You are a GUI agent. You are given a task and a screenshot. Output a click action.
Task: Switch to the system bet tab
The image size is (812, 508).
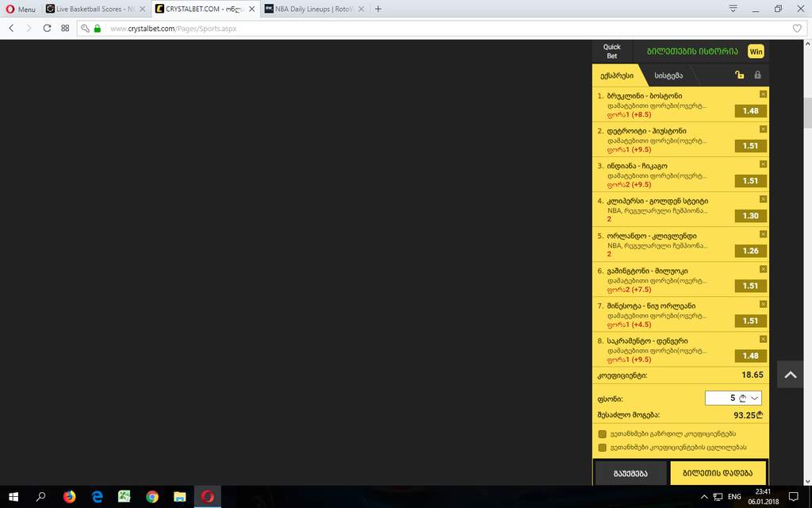click(x=668, y=75)
